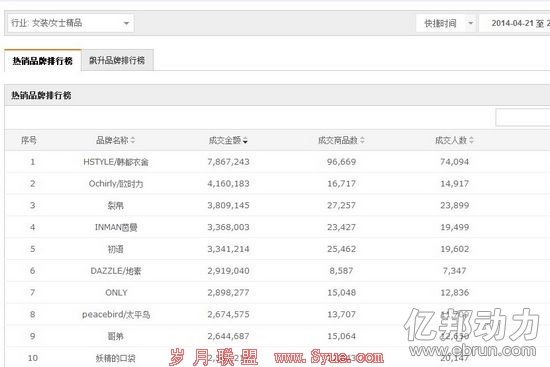Viewport: 550px width, 367px height.
Task: Click buyer count 12,836
Action: click(x=455, y=293)
